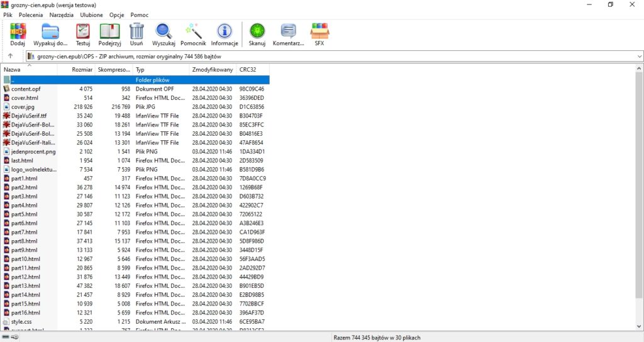Launch the Wyszukaj search tool
Screen dimensions: 644x342
click(x=164, y=35)
